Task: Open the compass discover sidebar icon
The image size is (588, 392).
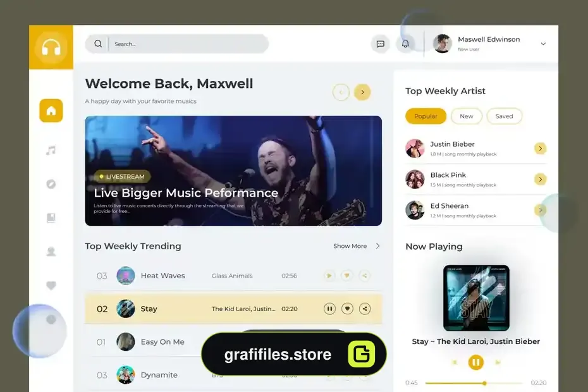Action: (x=51, y=184)
